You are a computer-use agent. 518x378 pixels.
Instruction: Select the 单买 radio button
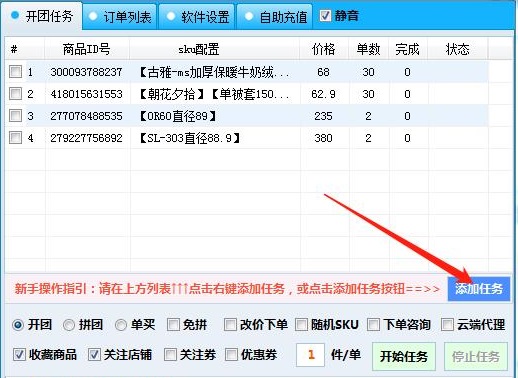pyautogui.click(x=121, y=325)
